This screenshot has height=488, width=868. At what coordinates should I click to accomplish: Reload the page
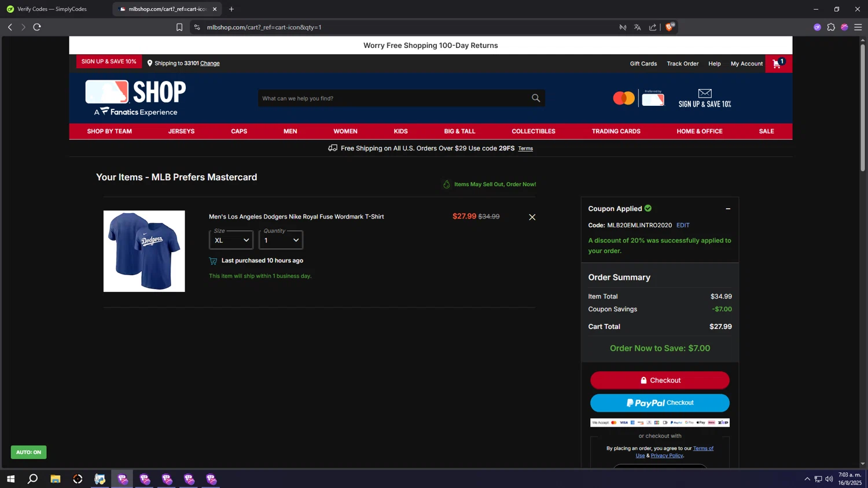click(37, 27)
